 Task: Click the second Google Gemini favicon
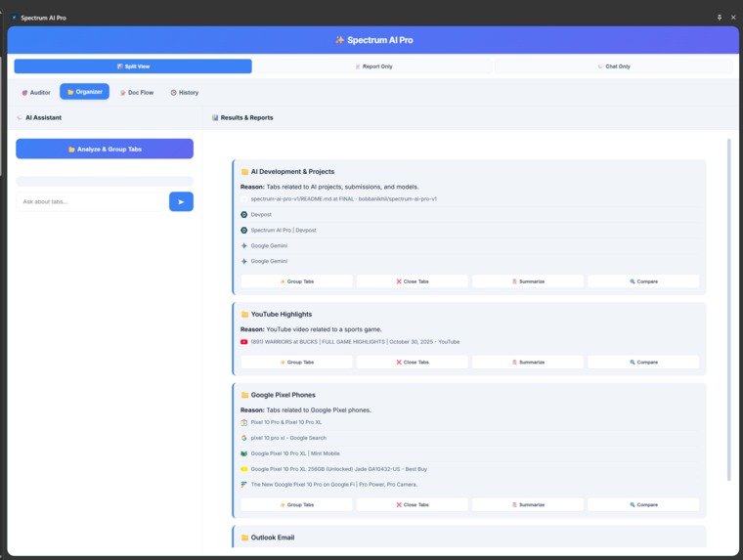click(244, 261)
